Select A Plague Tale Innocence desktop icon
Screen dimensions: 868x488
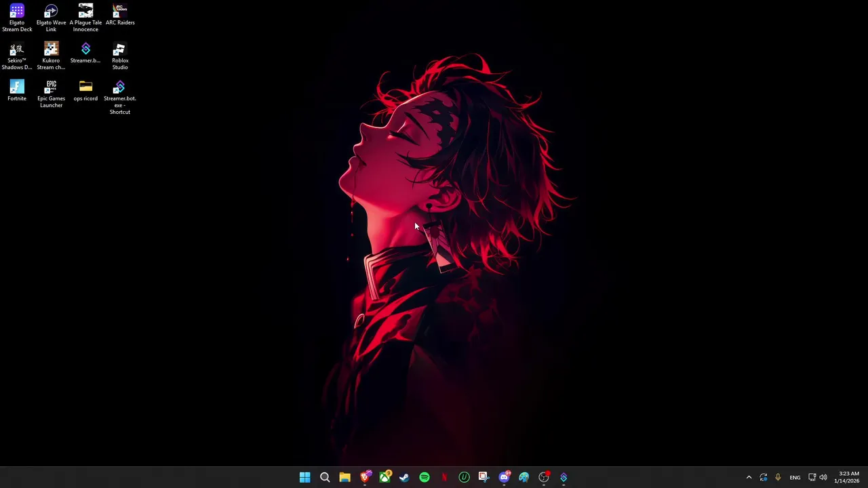pyautogui.click(x=85, y=18)
